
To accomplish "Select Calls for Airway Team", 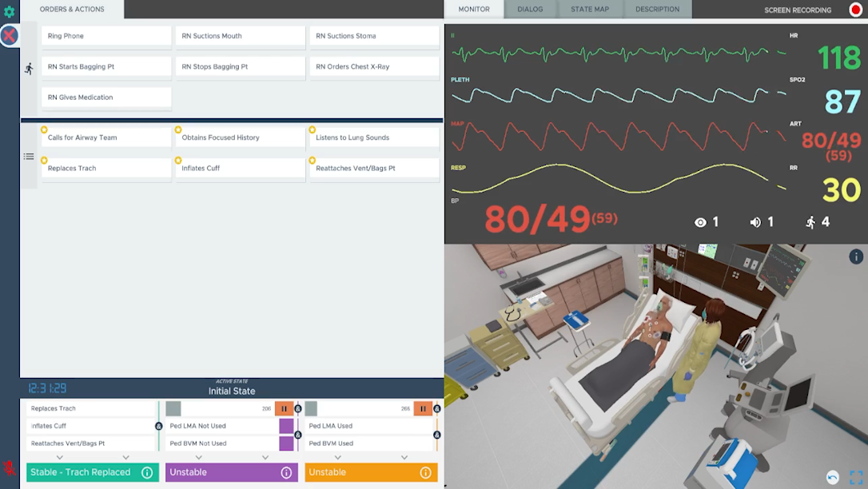I will (x=106, y=137).
